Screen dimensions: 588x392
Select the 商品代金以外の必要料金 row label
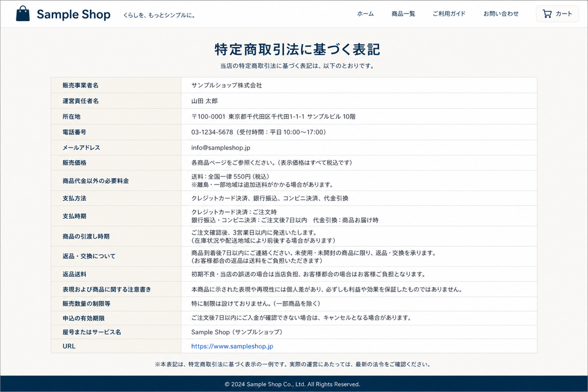click(96, 181)
